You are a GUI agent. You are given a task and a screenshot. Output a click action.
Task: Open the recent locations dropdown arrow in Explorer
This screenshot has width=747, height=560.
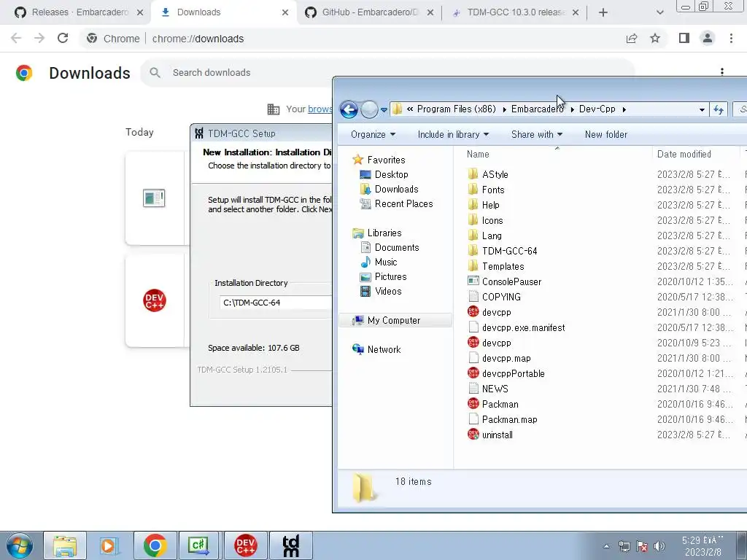pos(384,110)
